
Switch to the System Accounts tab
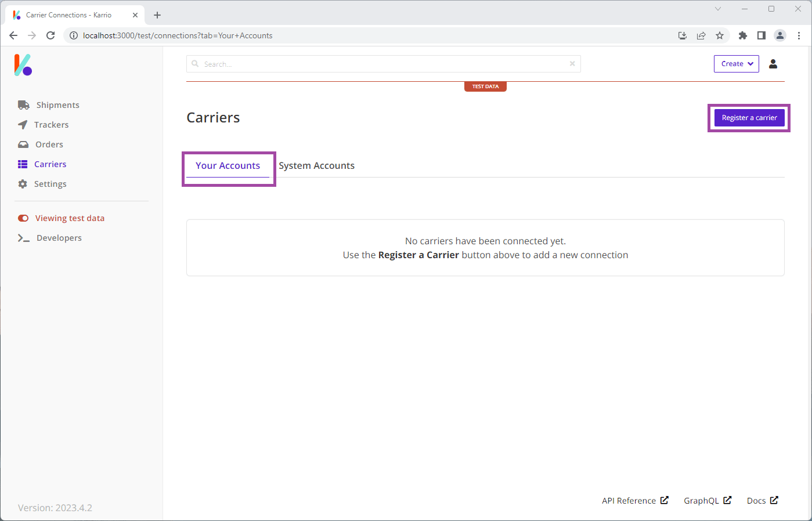tap(316, 166)
